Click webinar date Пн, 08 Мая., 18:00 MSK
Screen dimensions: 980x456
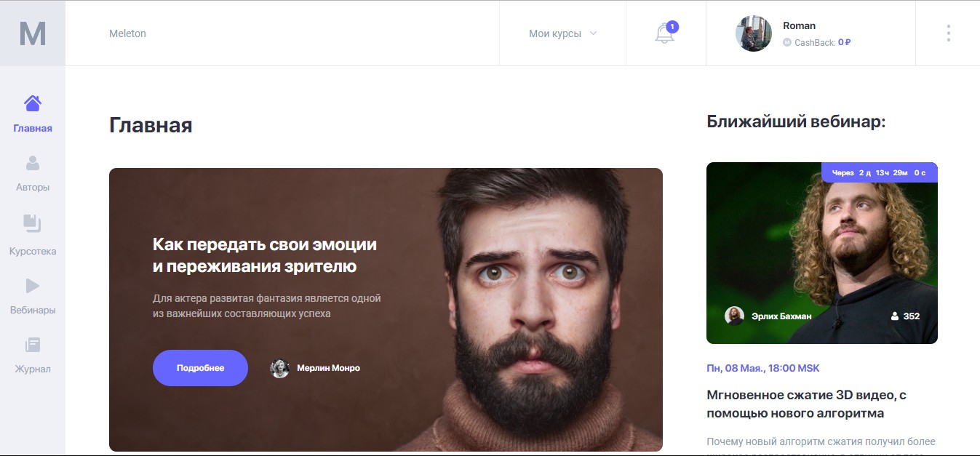click(763, 368)
